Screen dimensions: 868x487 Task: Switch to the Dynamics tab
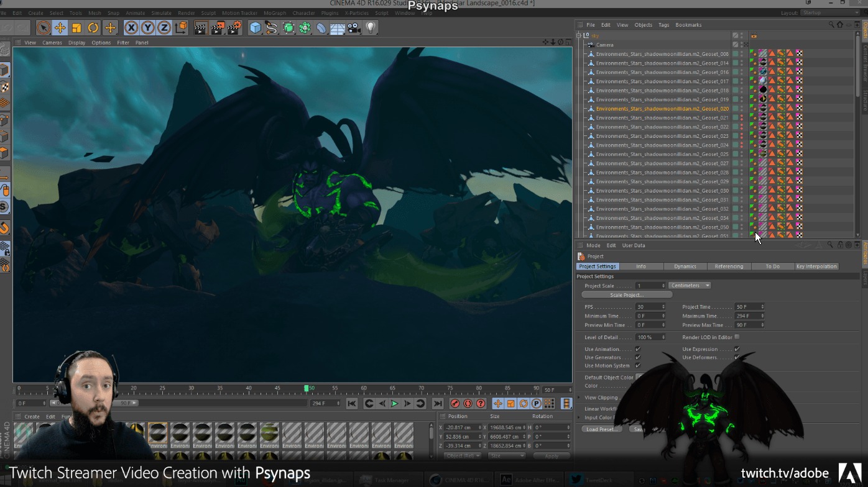click(x=685, y=266)
